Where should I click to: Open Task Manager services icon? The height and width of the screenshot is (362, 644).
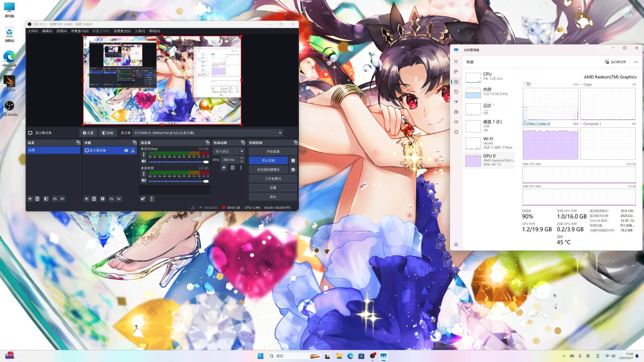(x=456, y=132)
